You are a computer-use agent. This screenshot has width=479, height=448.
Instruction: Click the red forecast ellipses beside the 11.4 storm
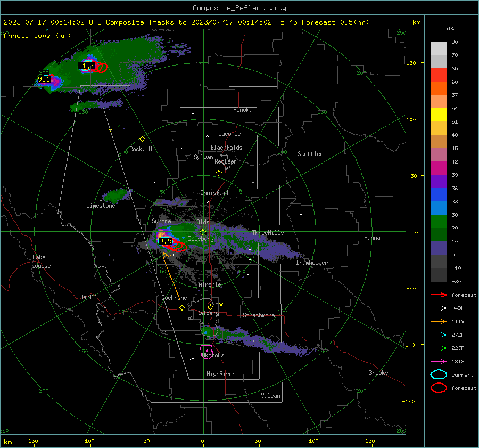(101, 67)
